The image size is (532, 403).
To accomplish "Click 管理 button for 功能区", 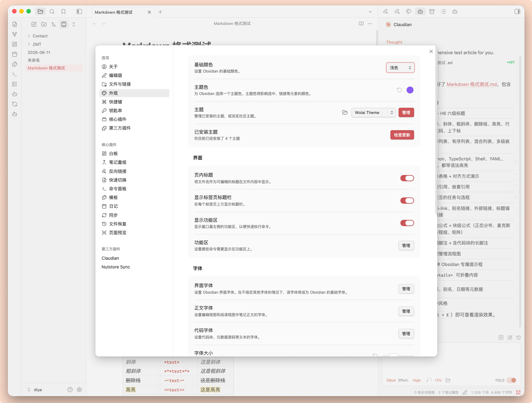I will pyautogui.click(x=406, y=245).
